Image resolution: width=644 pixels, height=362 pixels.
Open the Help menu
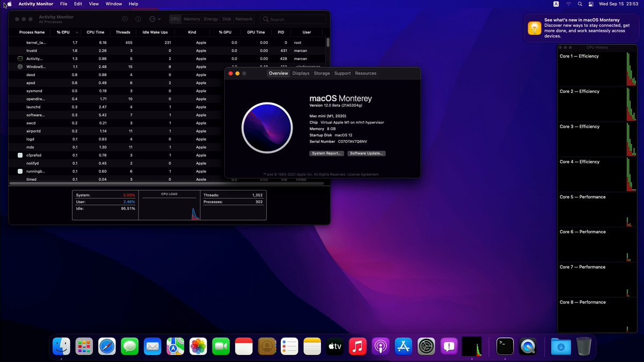133,4
